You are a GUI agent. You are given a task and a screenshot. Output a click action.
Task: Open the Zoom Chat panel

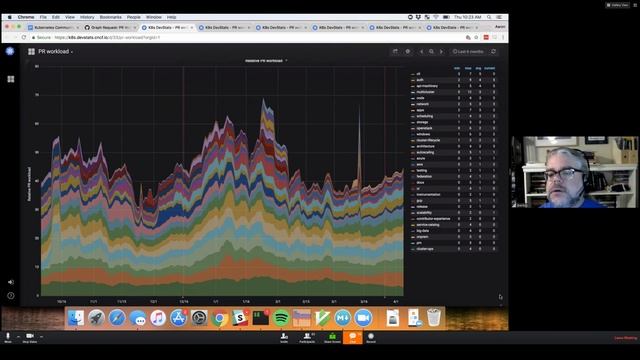[353, 338]
